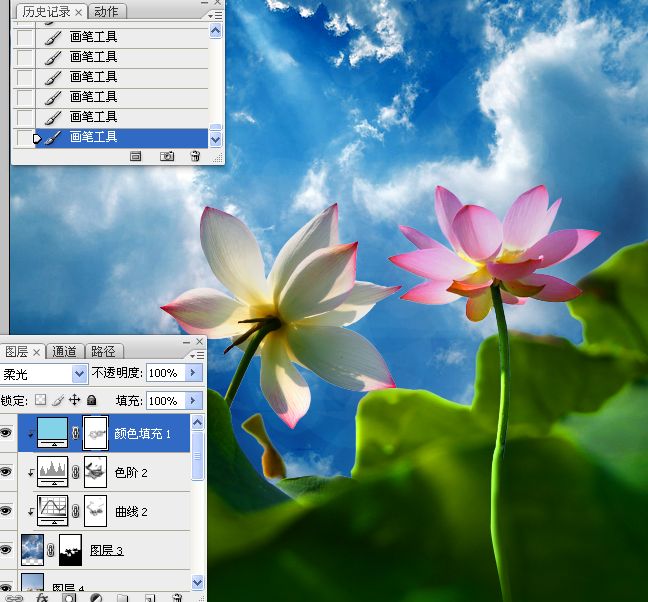This screenshot has width=648, height=602.
Task: Add a layer mask via bottom bar icon
Action: click(69, 598)
